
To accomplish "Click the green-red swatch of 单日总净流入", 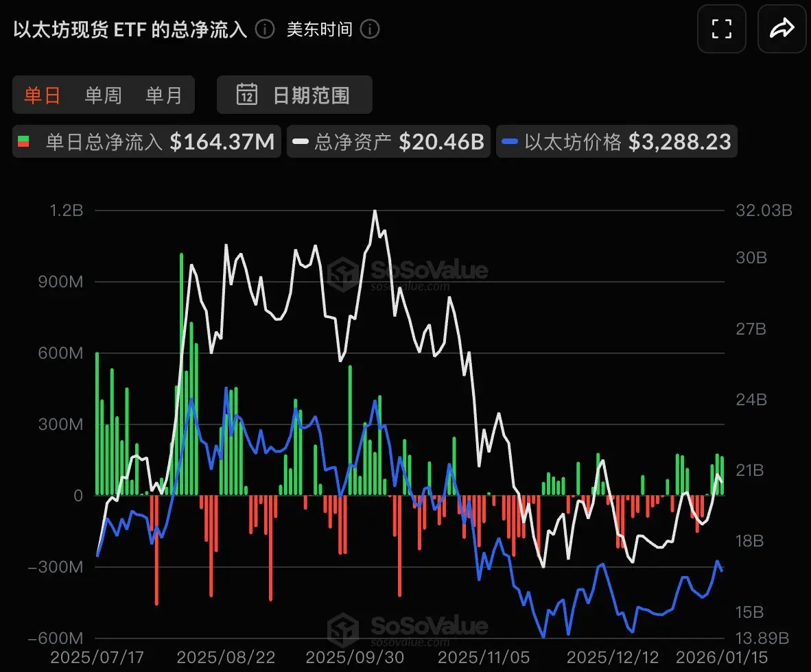I will click(x=23, y=141).
